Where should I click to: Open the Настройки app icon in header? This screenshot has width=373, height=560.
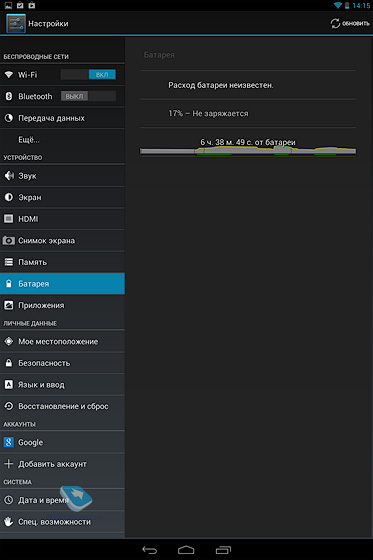point(16,24)
